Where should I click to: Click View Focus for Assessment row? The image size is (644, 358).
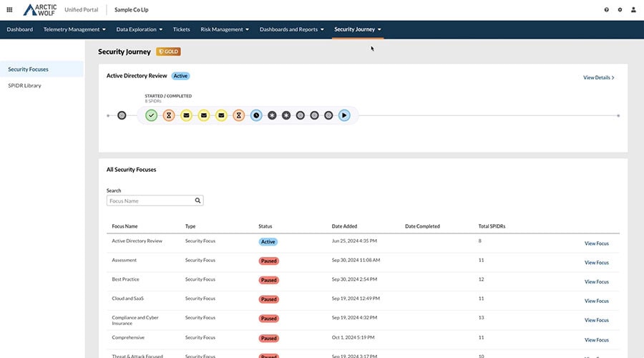point(596,262)
